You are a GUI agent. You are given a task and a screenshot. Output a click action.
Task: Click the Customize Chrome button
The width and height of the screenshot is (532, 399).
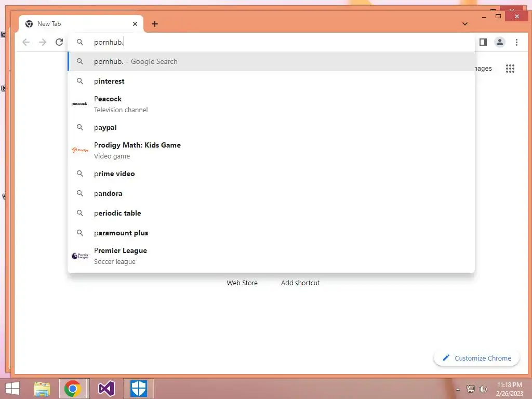[477, 358]
